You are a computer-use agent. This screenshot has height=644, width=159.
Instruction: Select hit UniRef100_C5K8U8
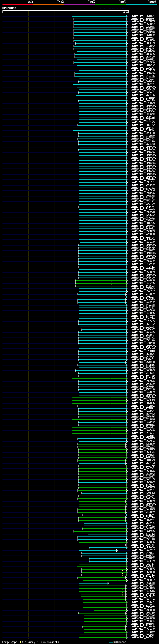(143, 572)
